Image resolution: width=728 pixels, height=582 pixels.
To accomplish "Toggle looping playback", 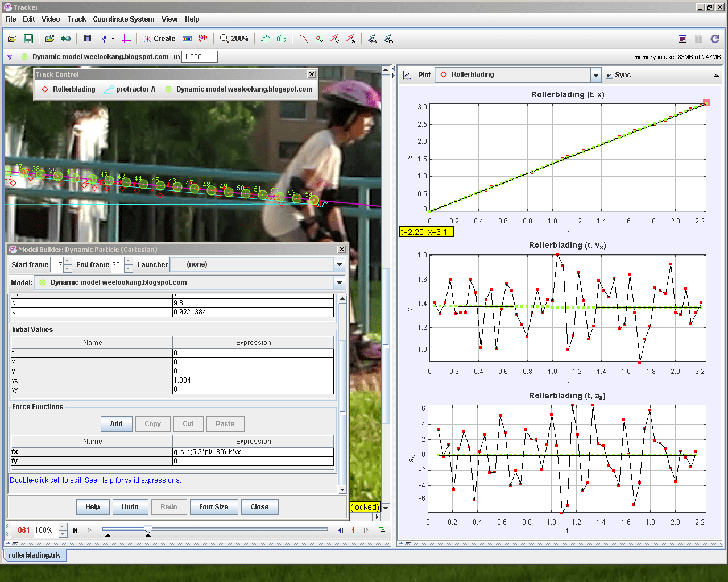I will (382, 530).
